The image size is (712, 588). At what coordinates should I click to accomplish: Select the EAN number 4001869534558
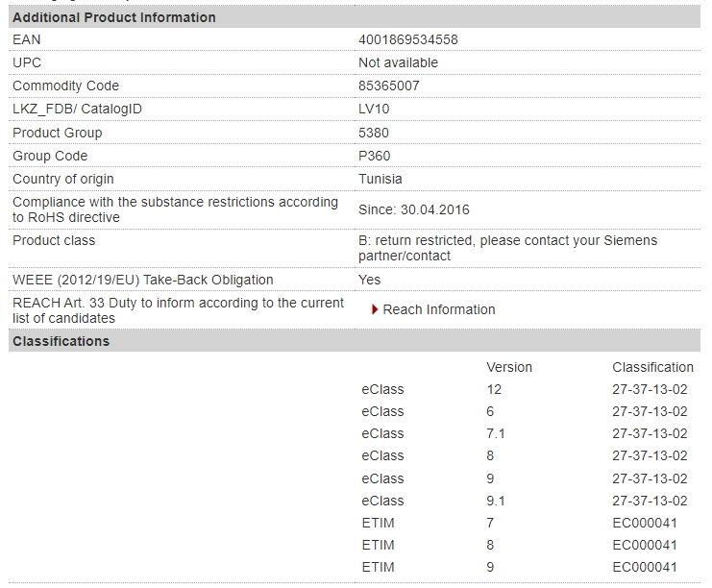(408, 40)
